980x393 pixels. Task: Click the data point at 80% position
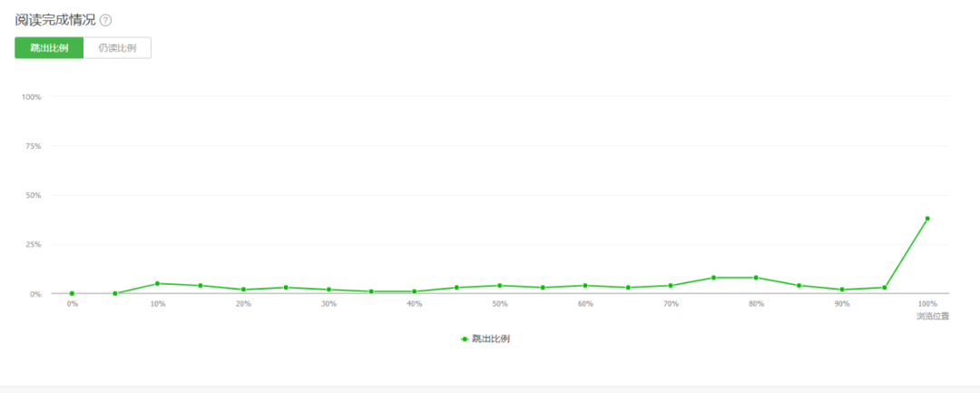(x=756, y=278)
